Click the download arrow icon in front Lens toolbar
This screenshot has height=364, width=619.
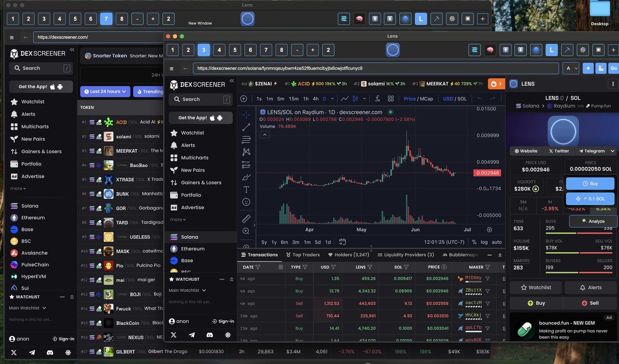[x=521, y=50]
